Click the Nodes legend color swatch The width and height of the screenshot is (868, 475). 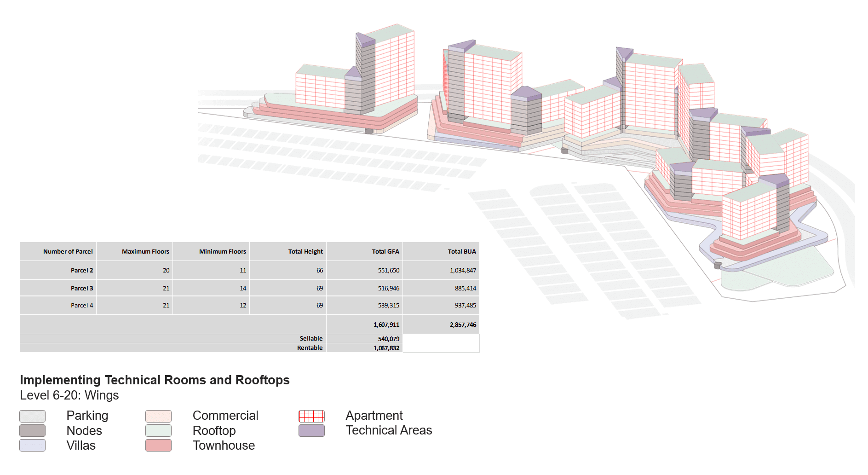(32, 431)
